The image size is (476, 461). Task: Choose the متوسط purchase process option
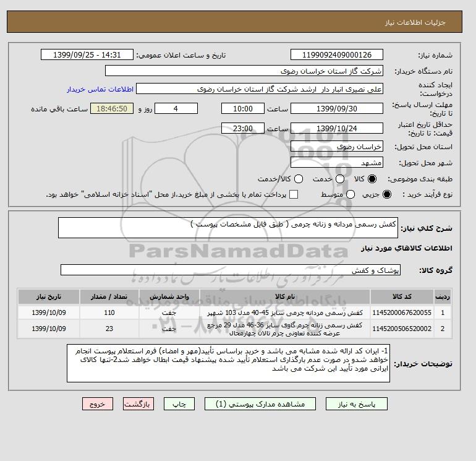(351, 194)
